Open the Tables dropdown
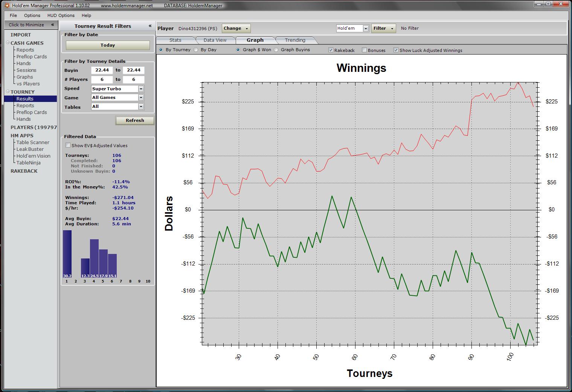 point(141,106)
